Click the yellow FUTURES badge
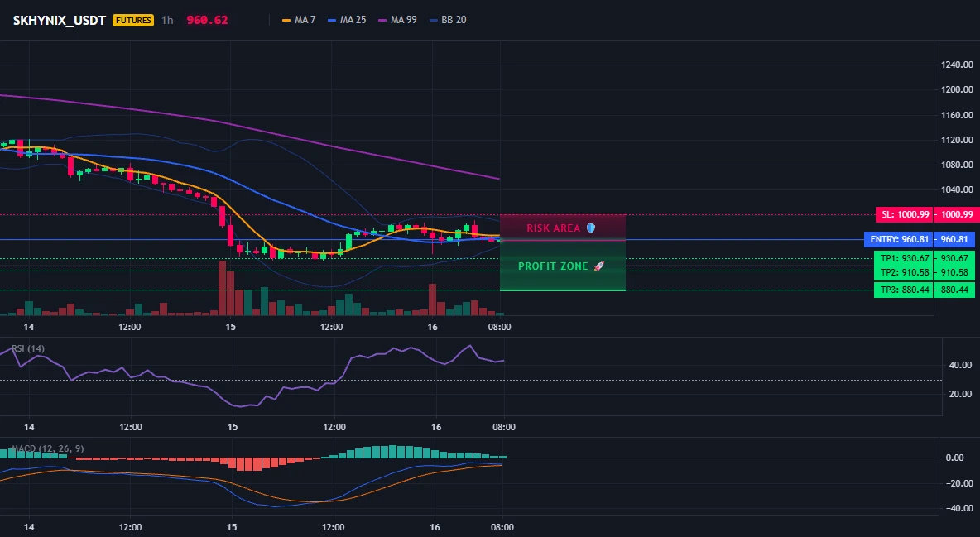Image resolution: width=980 pixels, height=537 pixels. (x=133, y=20)
